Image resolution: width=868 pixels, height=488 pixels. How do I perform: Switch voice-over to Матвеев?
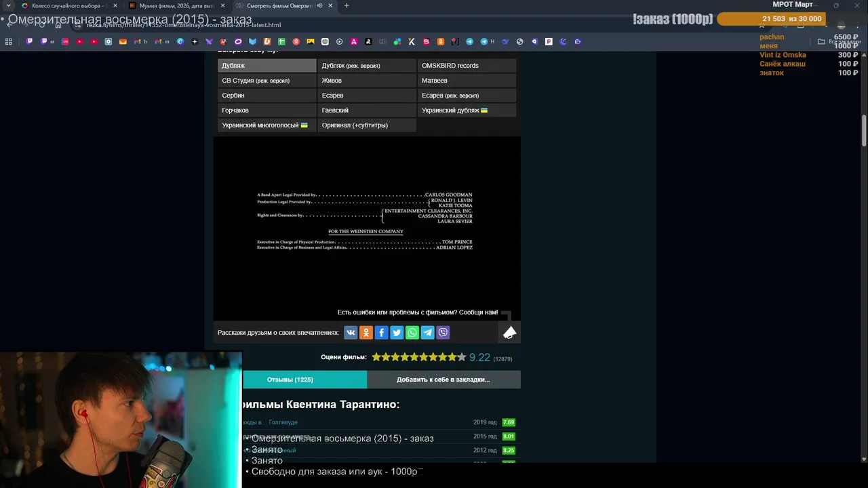click(467, 81)
